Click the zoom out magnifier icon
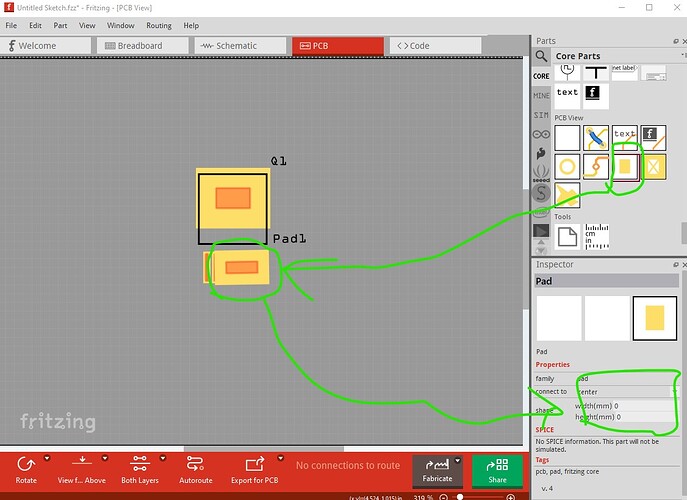This screenshot has width=687, height=500. [443, 497]
